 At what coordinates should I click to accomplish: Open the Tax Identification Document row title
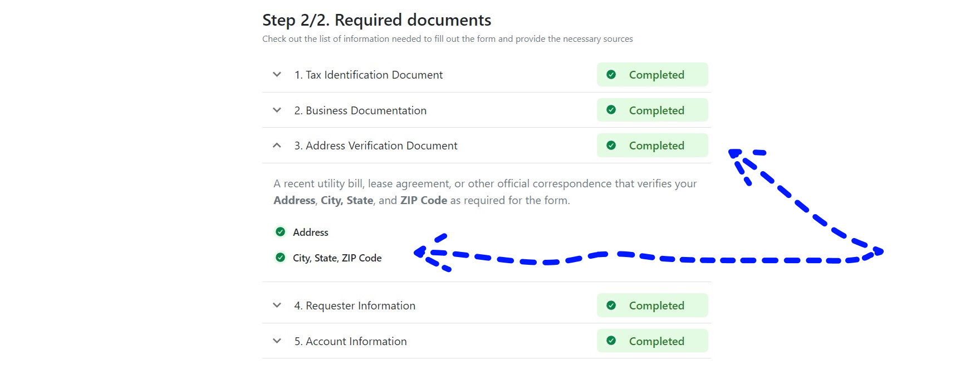(x=368, y=75)
